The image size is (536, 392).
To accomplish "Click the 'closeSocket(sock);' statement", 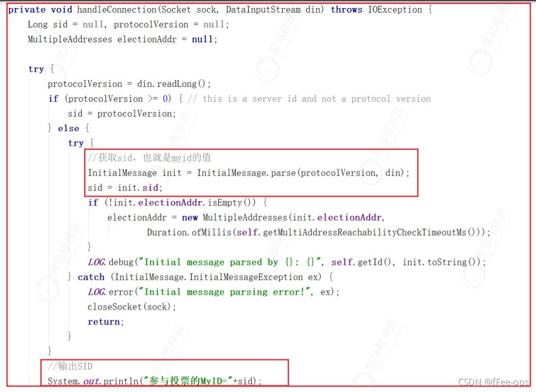I will coord(132,307).
